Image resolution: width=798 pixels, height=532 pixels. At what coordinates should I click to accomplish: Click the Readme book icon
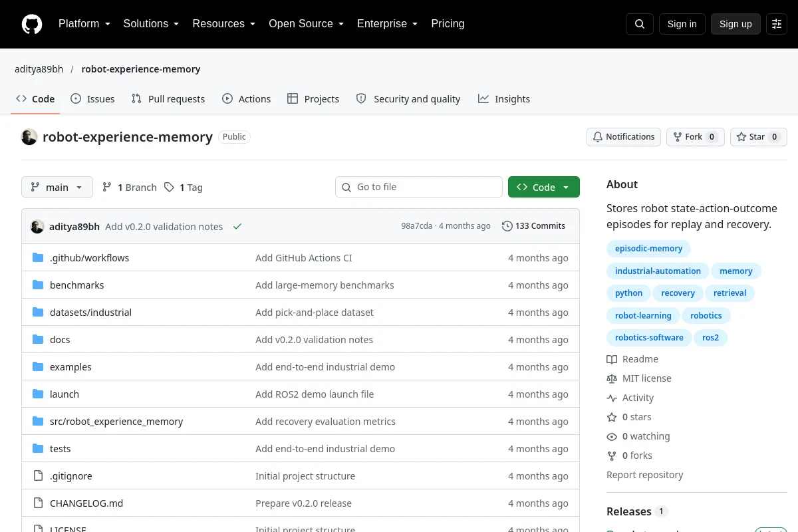pyautogui.click(x=612, y=359)
